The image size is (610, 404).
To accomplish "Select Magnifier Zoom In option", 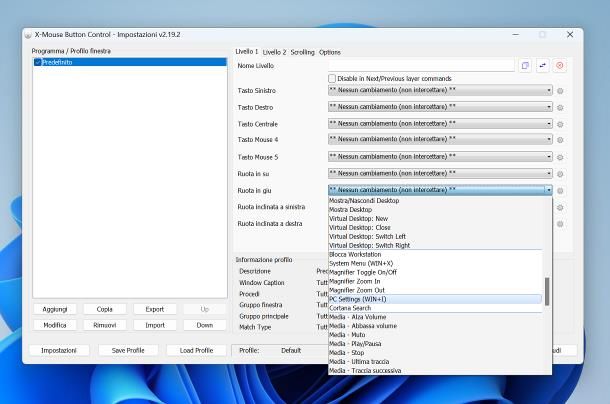I will coord(435,281).
